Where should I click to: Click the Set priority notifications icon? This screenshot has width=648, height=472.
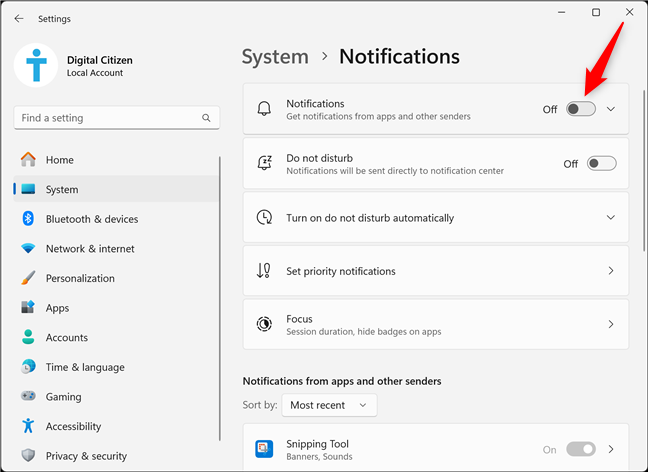click(x=264, y=271)
